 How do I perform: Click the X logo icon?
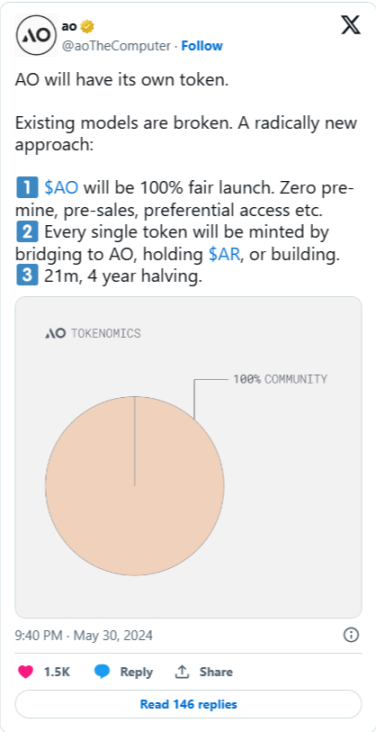click(x=351, y=25)
